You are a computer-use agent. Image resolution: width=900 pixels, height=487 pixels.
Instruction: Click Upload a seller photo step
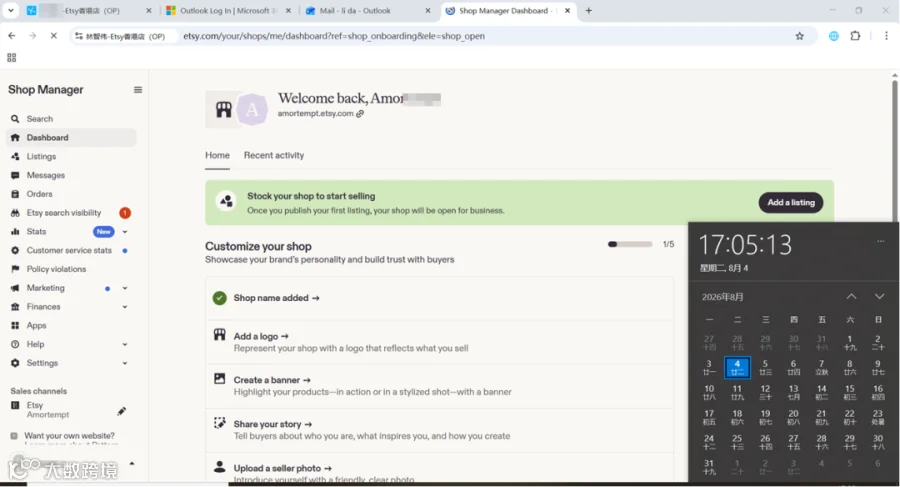coord(282,469)
